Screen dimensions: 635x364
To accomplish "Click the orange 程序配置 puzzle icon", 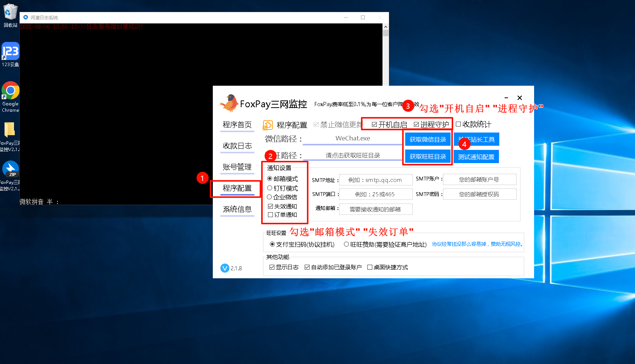I will (x=268, y=125).
